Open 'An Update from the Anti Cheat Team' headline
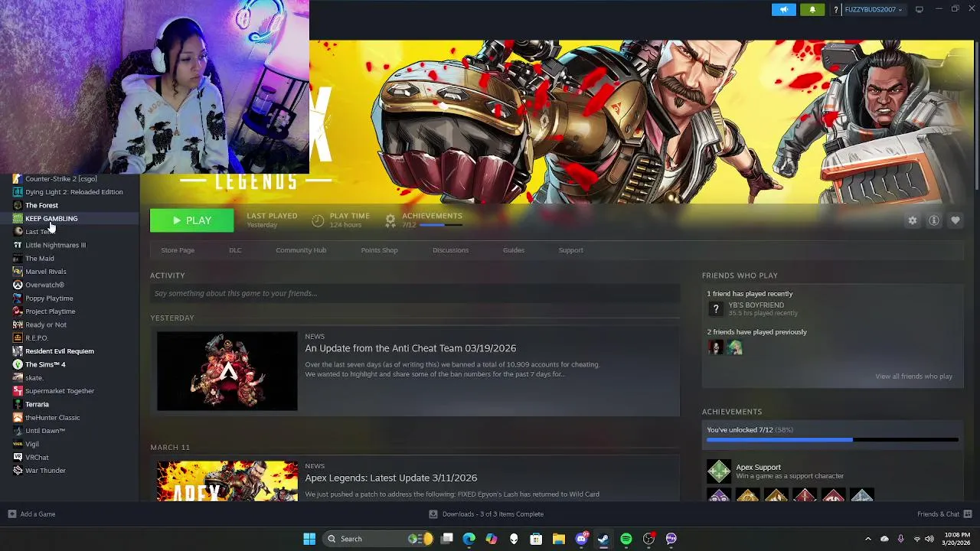Viewport: 980px width, 551px height. click(x=410, y=348)
